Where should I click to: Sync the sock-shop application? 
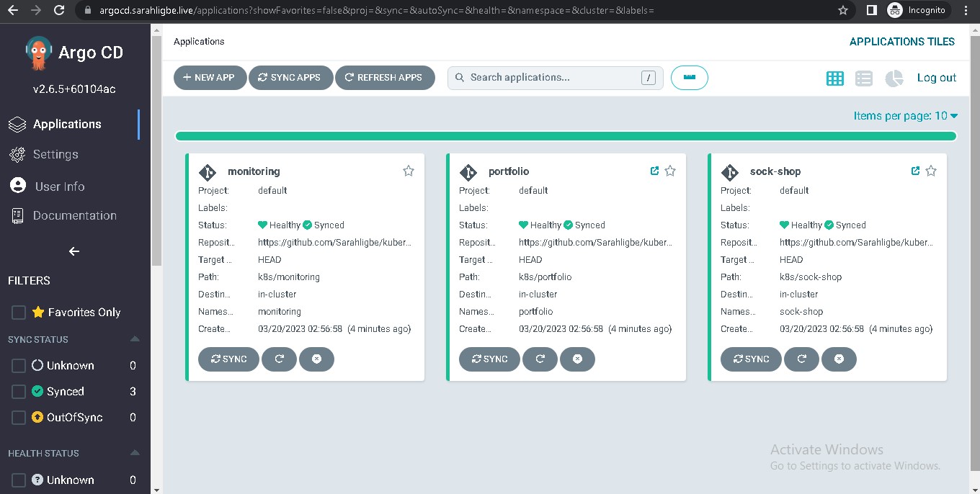click(751, 359)
